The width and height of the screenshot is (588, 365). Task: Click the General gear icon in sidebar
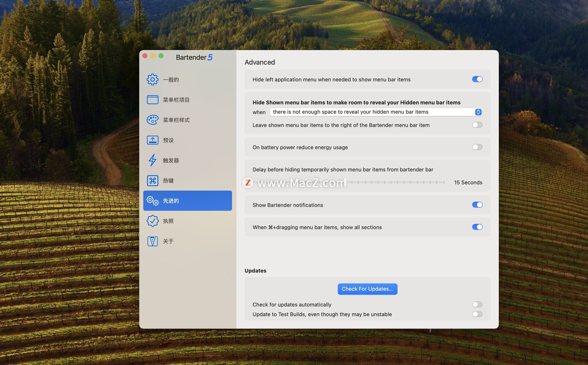pyautogui.click(x=153, y=79)
